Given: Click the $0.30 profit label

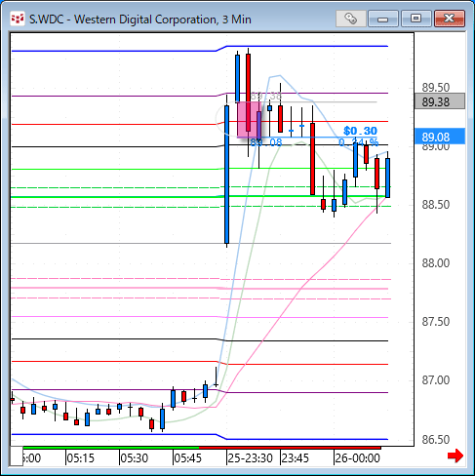Looking at the screenshot, I should (360, 131).
